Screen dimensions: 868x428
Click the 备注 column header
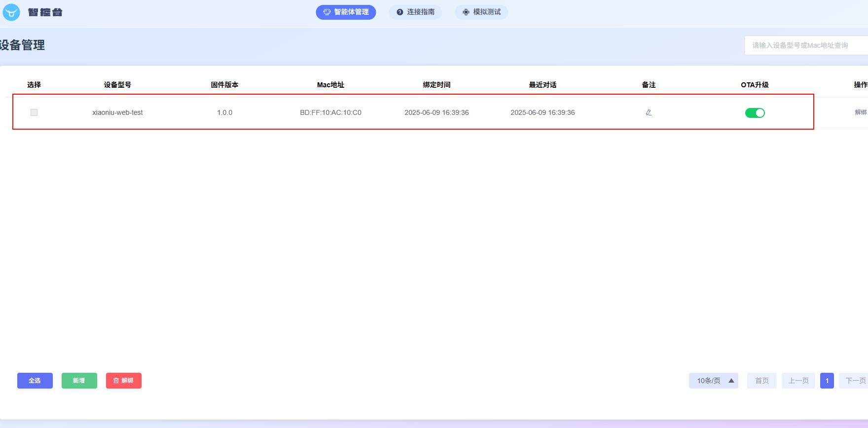tap(649, 85)
